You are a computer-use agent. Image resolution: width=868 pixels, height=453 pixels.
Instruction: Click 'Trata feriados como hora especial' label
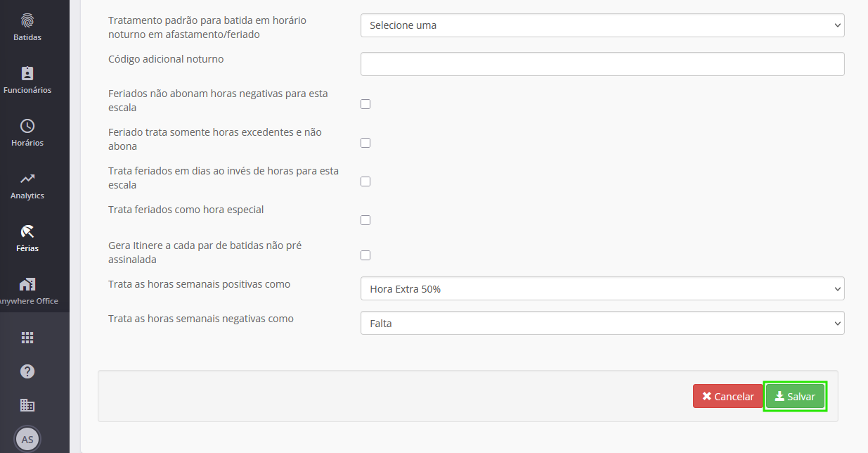click(x=186, y=210)
